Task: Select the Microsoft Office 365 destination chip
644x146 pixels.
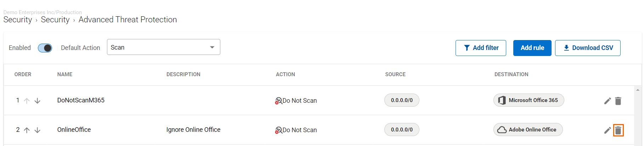Action: (x=529, y=100)
